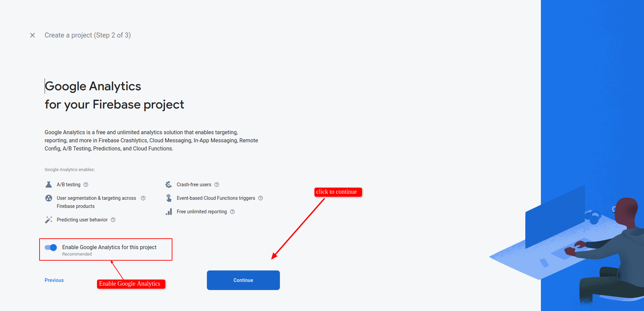
Task: Open help for User segmentation & targeting
Action: click(x=143, y=198)
